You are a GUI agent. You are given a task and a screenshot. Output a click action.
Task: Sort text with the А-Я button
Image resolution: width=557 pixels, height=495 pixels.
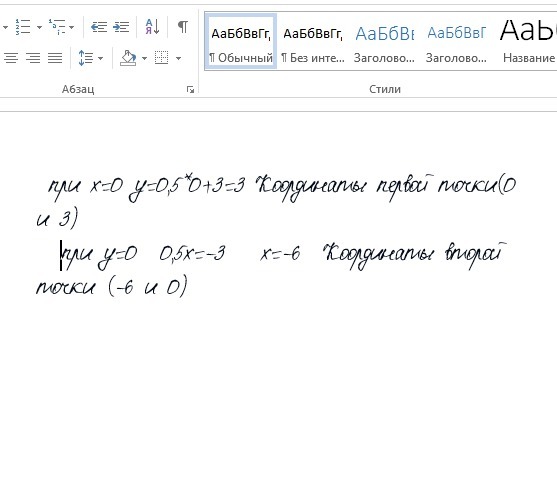click(x=152, y=27)
